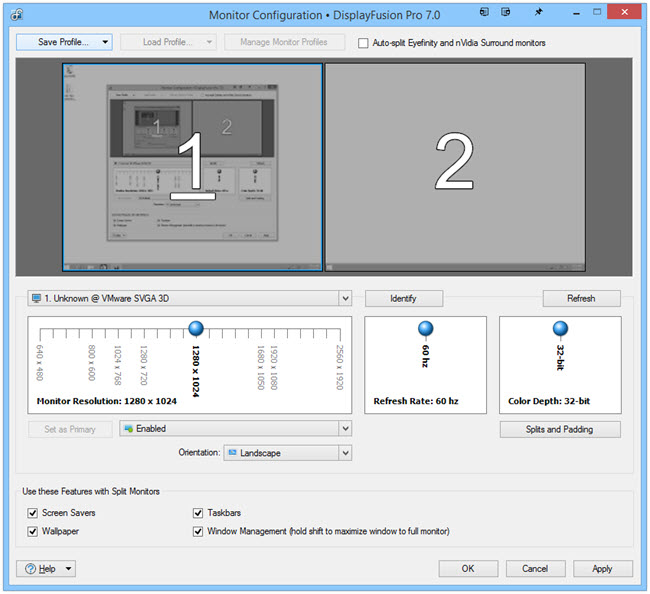The image size is (650, 594).
Task: Click the Refresh button
Action: [x=581, y=298]
